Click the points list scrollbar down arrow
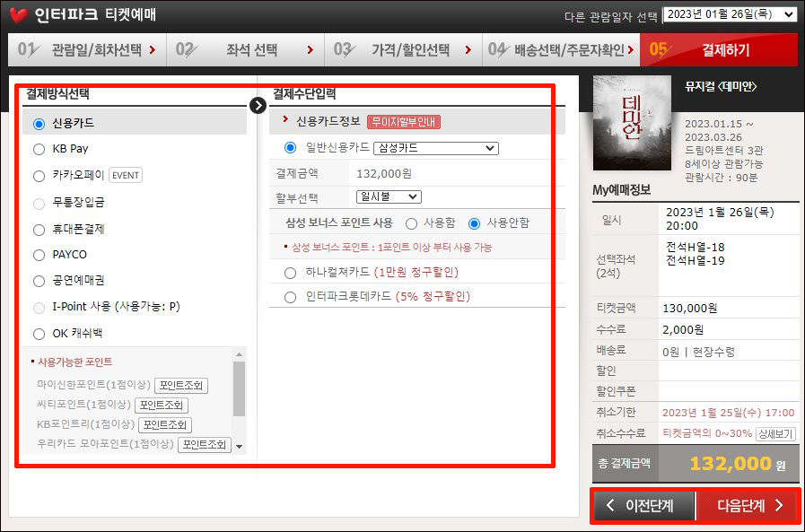The height and width of the screenshot is (532, 805). click(239, 447)
